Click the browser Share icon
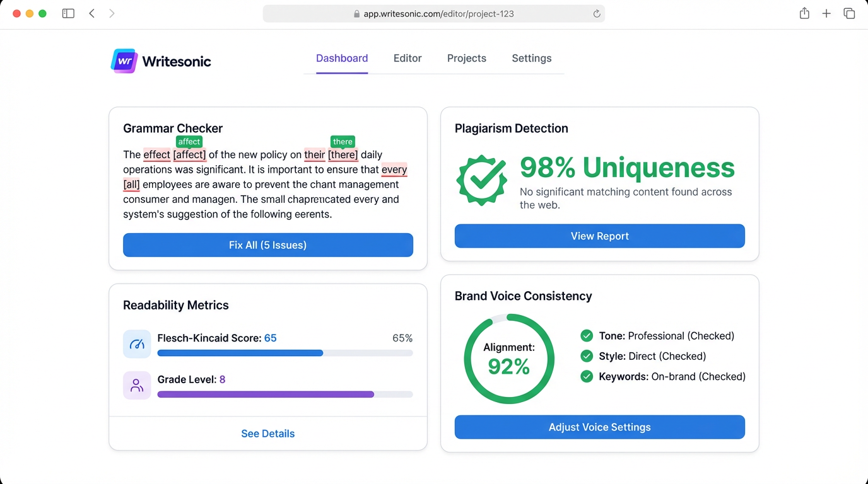This screenshot has height=484, width=868. tap(804, 13)
